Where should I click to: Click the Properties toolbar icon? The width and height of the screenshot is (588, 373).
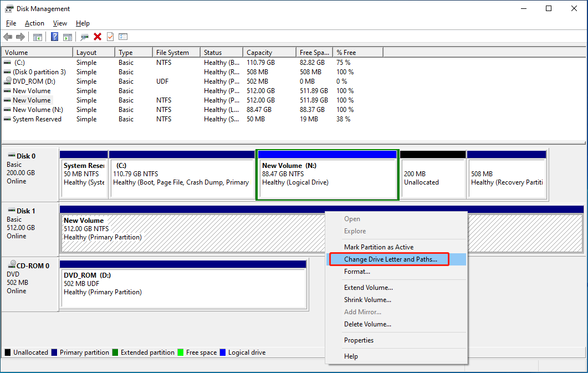click(123, 37)
